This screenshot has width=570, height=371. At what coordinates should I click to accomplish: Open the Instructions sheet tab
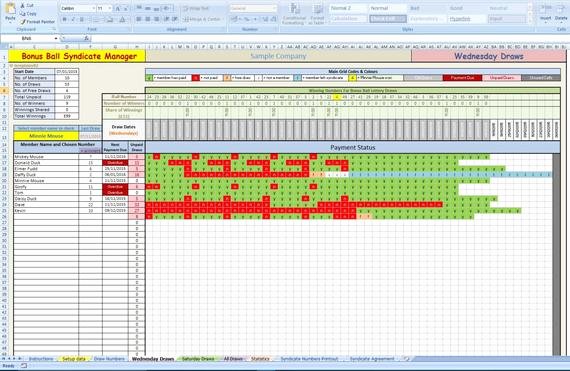(41, 359)
